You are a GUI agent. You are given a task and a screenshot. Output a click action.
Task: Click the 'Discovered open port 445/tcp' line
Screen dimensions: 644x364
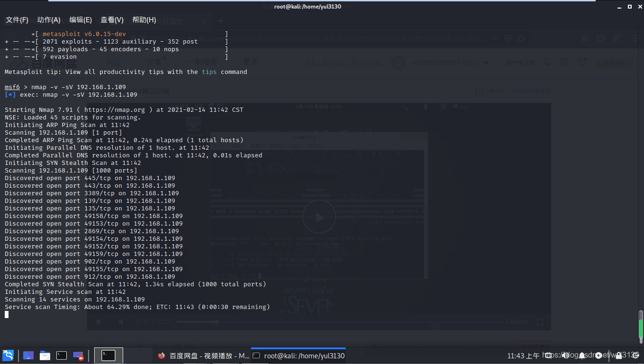click(x=90, y=178)
